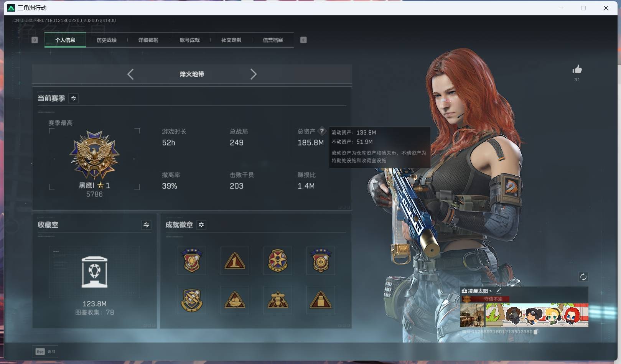This screenshot has height=364, width=621.
Task: Click the 赛季最高 label
Action: coord(60,123)
